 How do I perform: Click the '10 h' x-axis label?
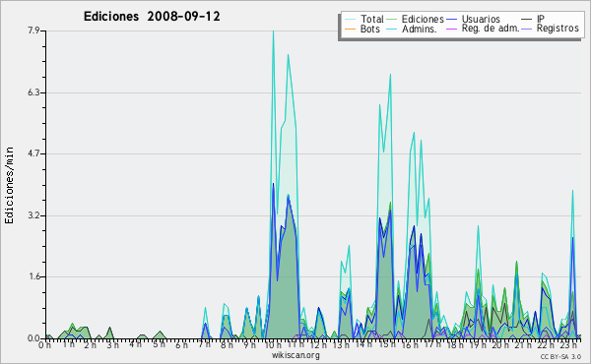click(272, 344)
